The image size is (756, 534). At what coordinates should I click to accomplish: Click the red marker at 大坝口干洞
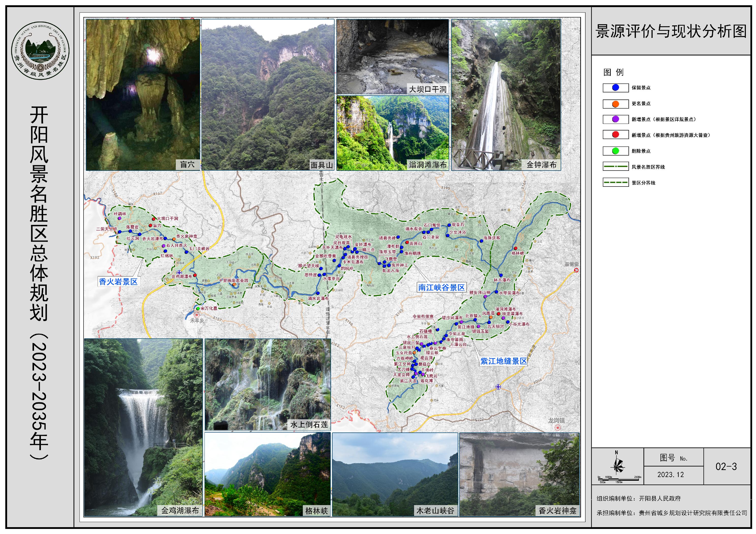click(153, 219)
